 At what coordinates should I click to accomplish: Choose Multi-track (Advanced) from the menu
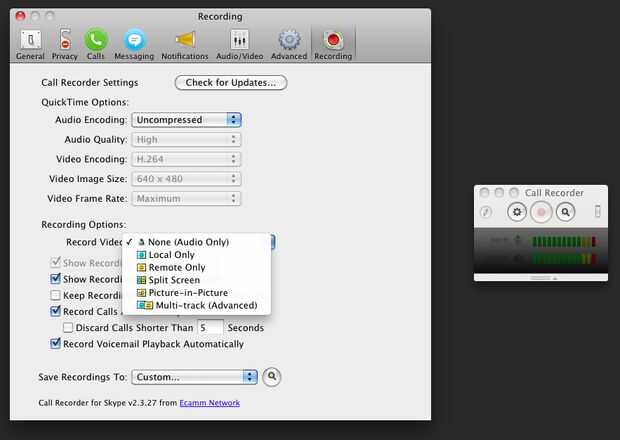197,305
